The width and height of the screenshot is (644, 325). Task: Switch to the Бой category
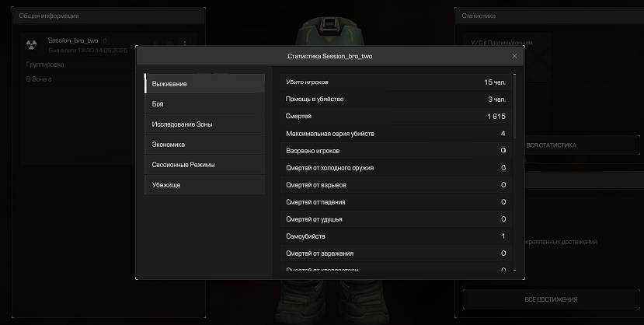pos(204,103)
